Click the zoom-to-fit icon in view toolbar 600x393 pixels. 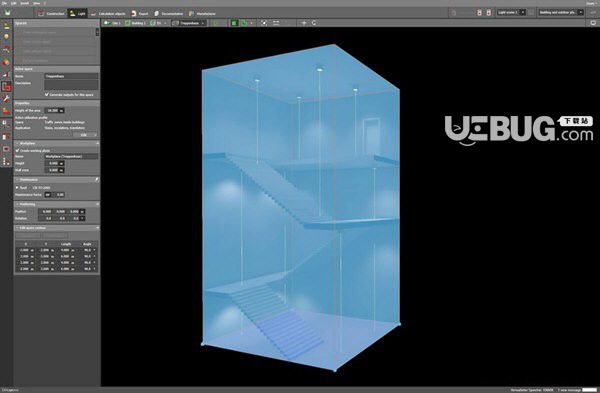point(264,23)
